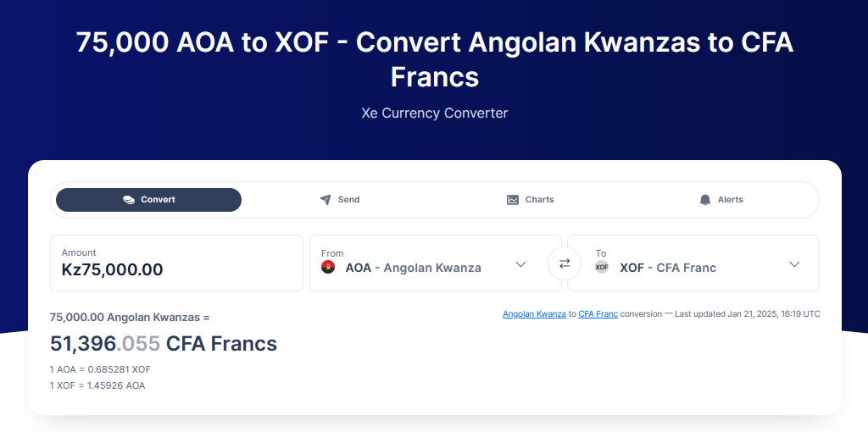Swap currencies with the arrows button

pos(565,263)
